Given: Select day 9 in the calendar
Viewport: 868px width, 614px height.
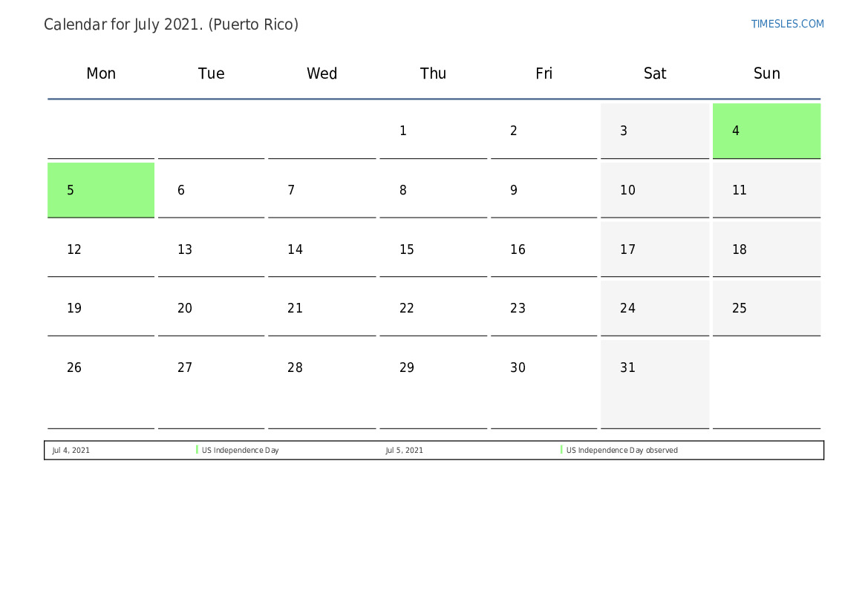Looking at the screenshot, I should [544, 190].
